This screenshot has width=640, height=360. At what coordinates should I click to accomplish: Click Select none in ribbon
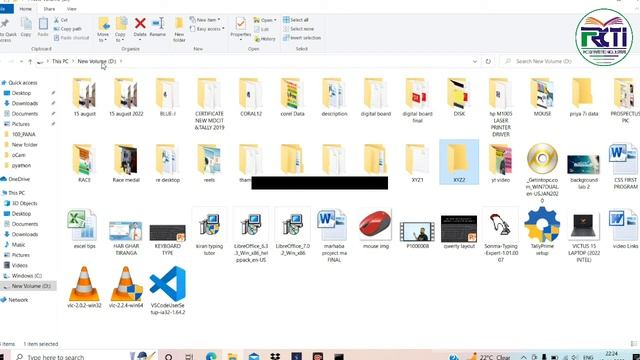pos(298,29)
